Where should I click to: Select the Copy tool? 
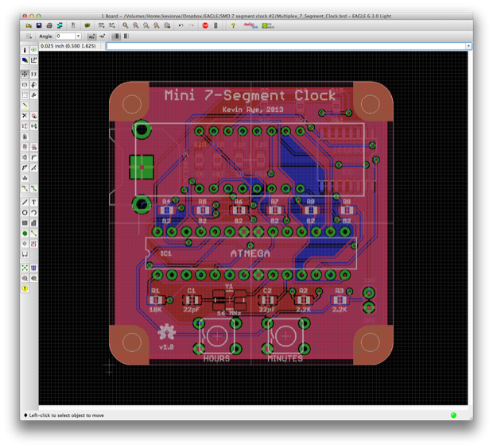click(33, 74)
